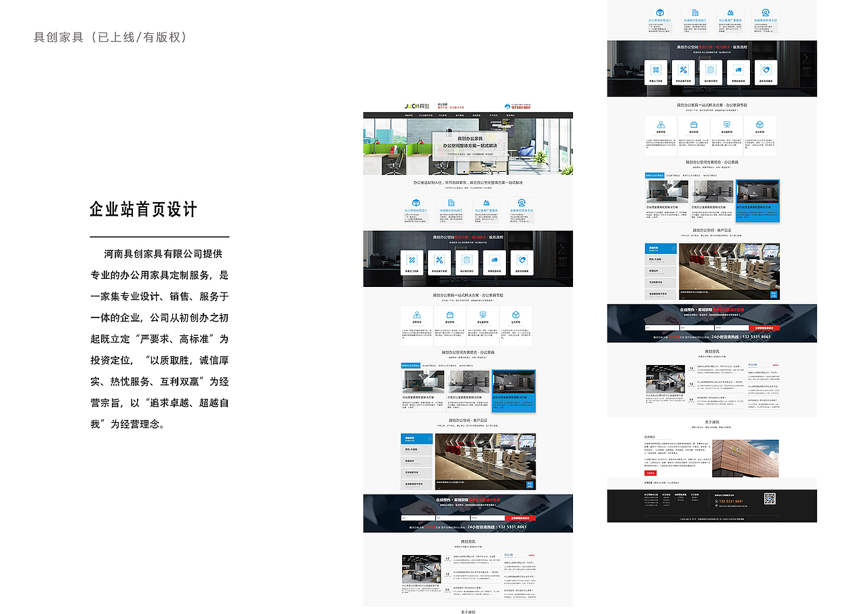Screen dimensions: 868x614
Task: Select the 高管系列 person icon in right mockup
Action: pos(660,125)
